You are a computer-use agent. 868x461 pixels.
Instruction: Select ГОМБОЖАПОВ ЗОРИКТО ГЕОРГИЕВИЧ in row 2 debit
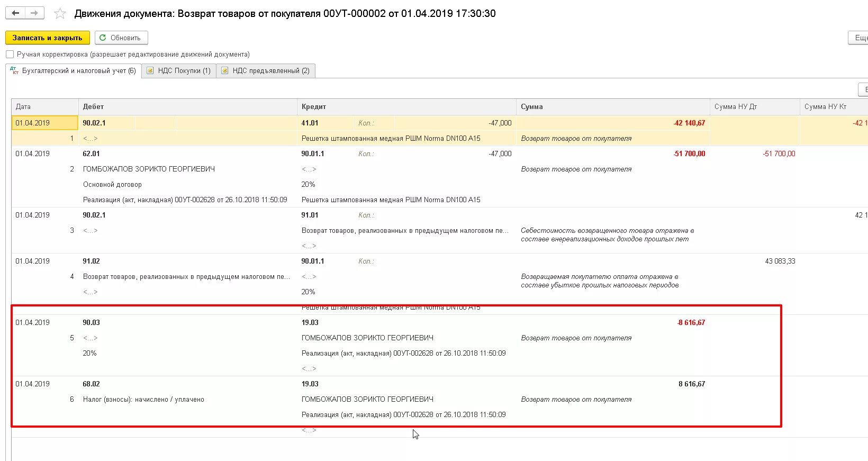149,169
